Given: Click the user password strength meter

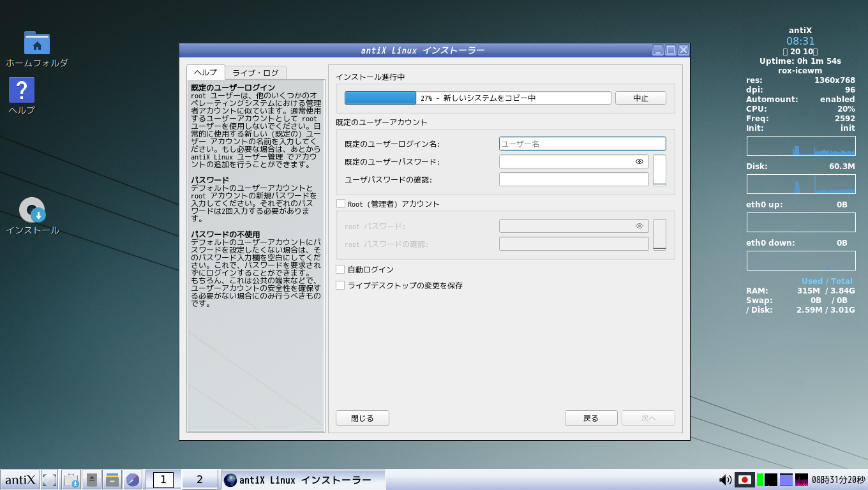Looking at the screenshot, I should coord(659,170).
